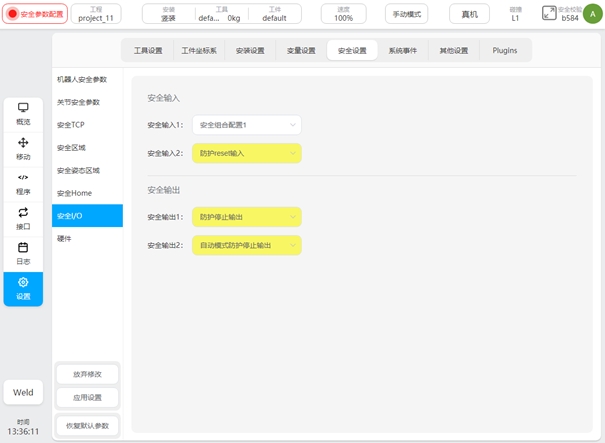Screen dimensions: 605x443
Task: Toggle the 手动模式 manual mode button
Action: tap(406, 14)
